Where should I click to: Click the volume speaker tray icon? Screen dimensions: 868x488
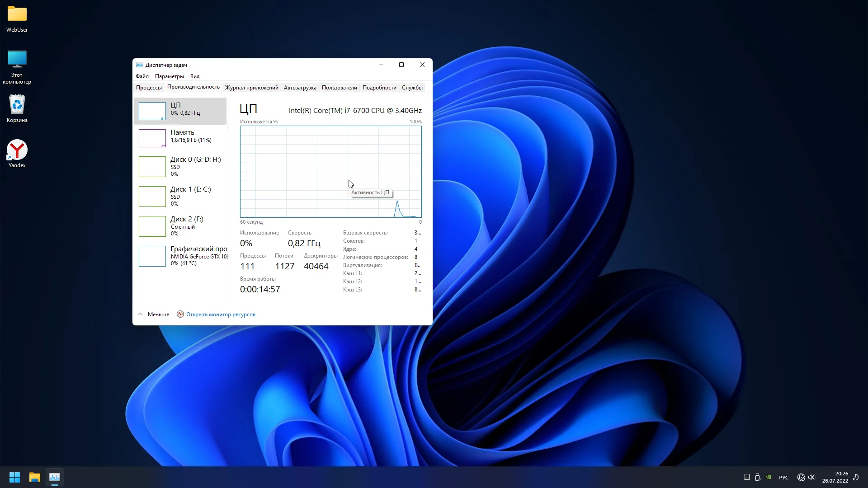[x=811, y=477]
